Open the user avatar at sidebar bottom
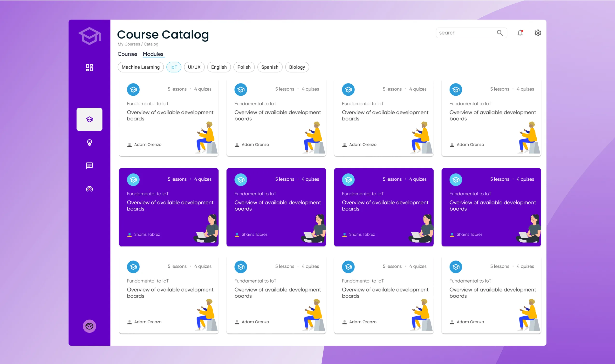The image size is (615, 364). click(89, 326)
